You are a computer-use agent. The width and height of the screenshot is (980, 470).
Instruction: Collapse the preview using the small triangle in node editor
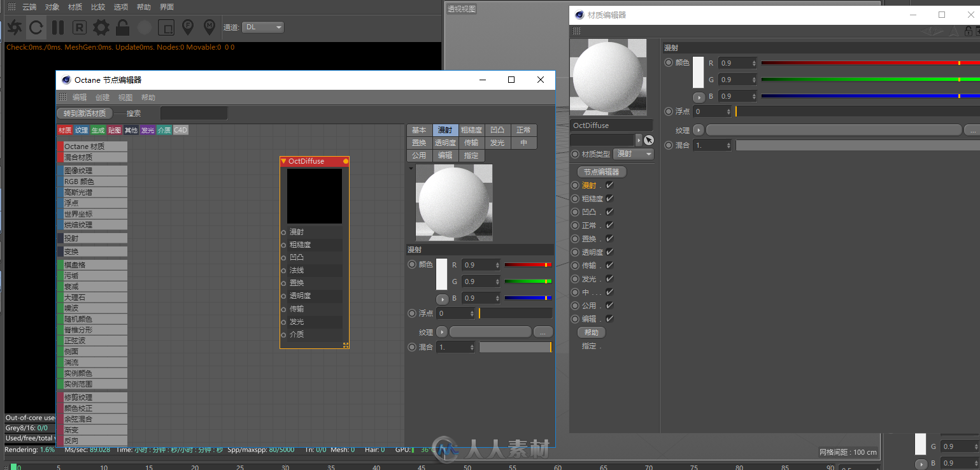411,169
